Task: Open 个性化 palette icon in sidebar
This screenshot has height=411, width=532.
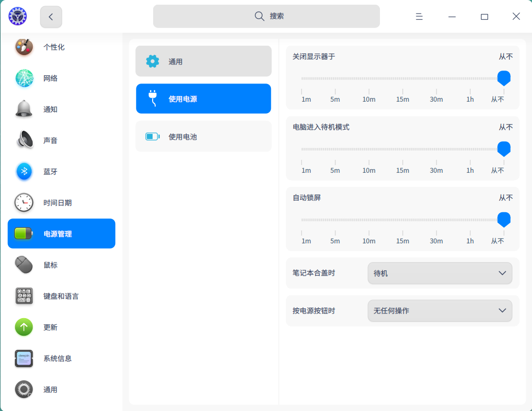Action: 24,47
